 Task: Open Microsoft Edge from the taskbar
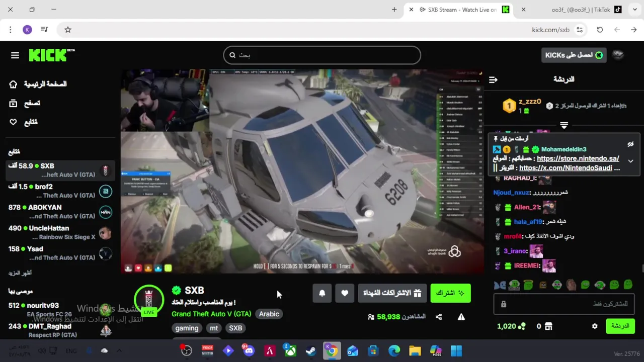pos(394,350)
